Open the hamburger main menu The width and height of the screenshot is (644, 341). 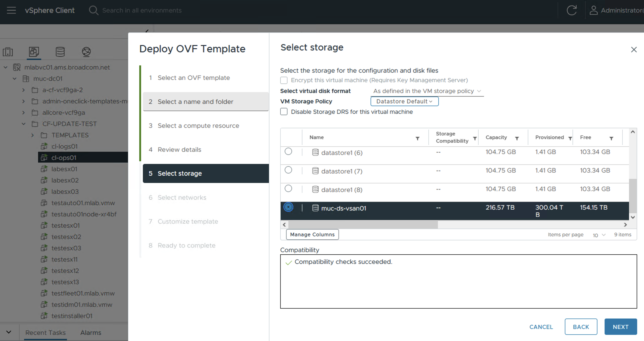point(11,10)
